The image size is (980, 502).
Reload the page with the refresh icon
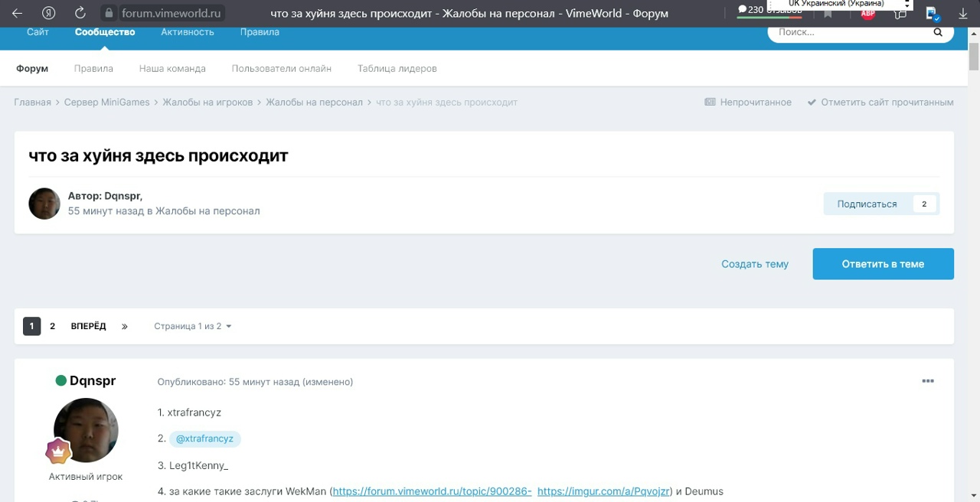tap(80, 13)
